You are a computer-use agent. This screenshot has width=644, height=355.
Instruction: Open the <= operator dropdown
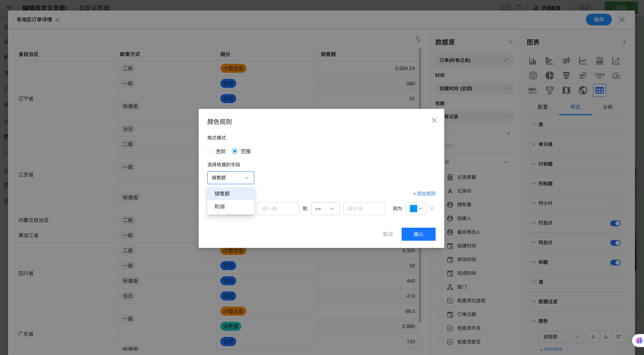pos(325,209)
